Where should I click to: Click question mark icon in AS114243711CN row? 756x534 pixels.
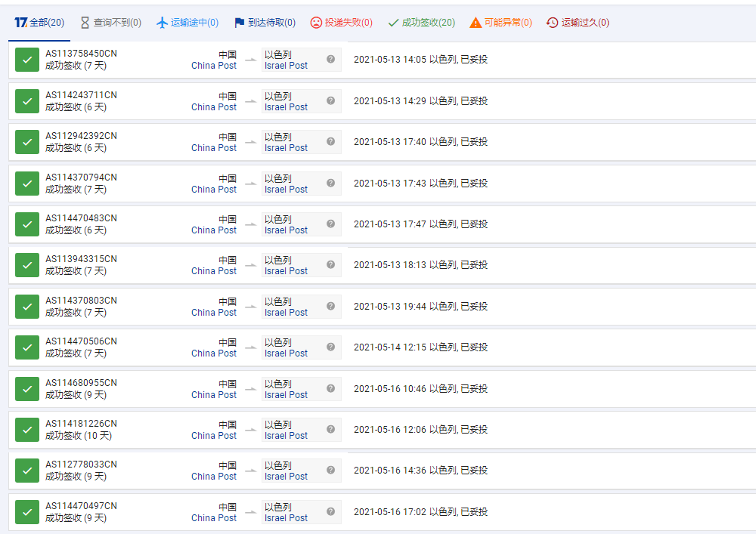click(330, 100)
